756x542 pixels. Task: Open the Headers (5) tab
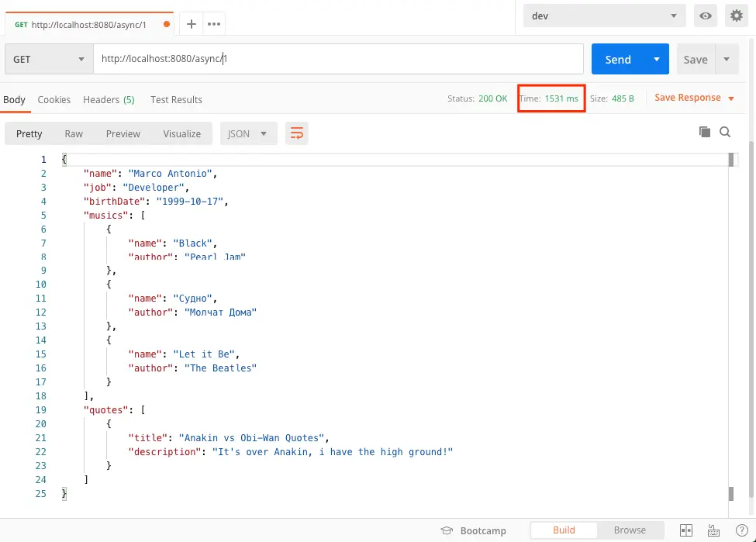pos(109,100)
